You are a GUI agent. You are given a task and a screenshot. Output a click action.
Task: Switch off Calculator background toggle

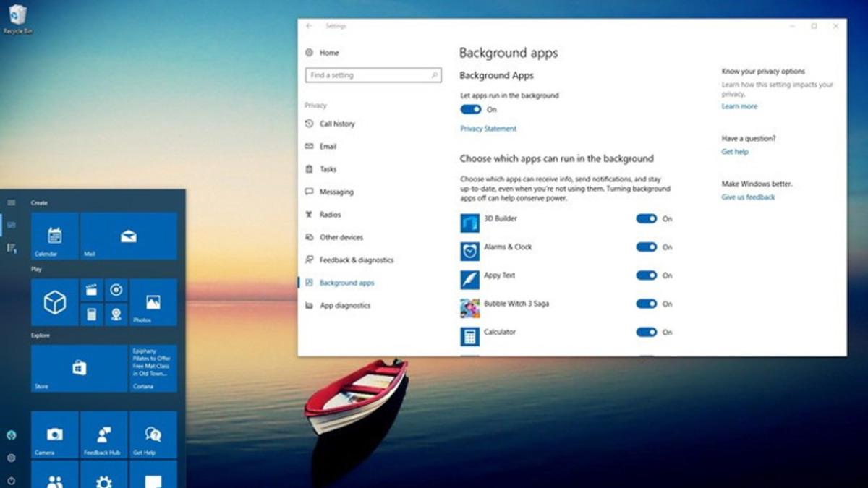pos(646,333)
